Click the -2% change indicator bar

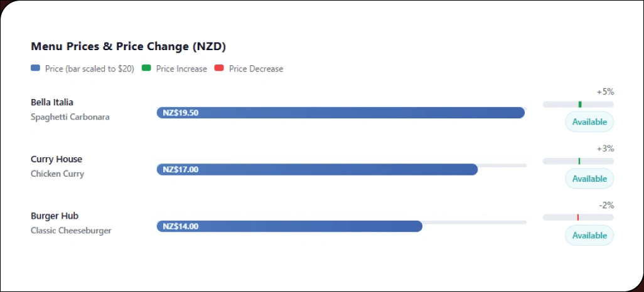pos(578,217)
